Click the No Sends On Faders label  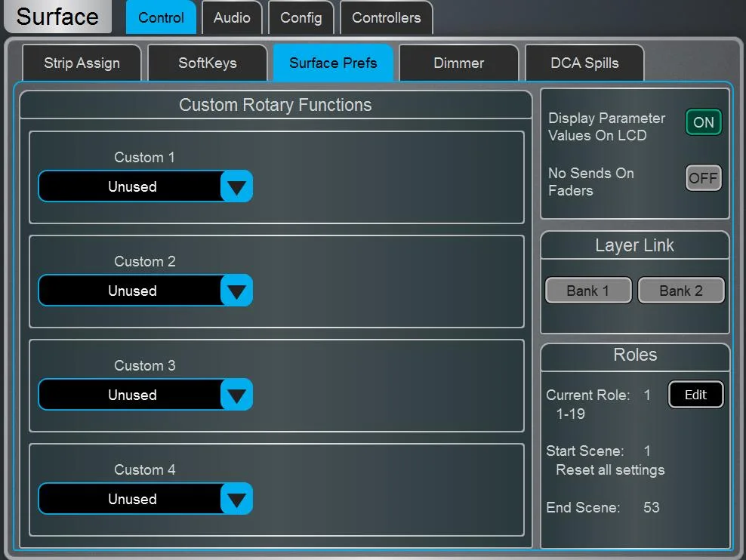click(x=591, y=182)
